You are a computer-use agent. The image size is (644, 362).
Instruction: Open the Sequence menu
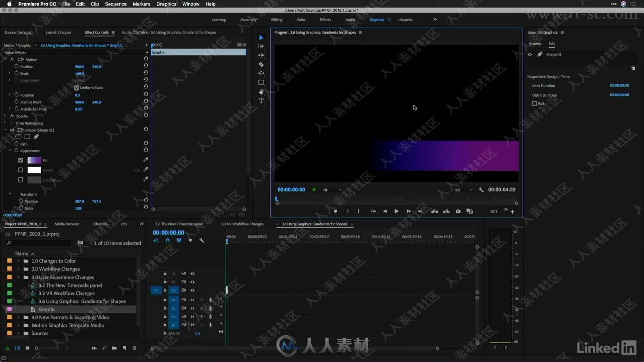[x=116, y=4]
